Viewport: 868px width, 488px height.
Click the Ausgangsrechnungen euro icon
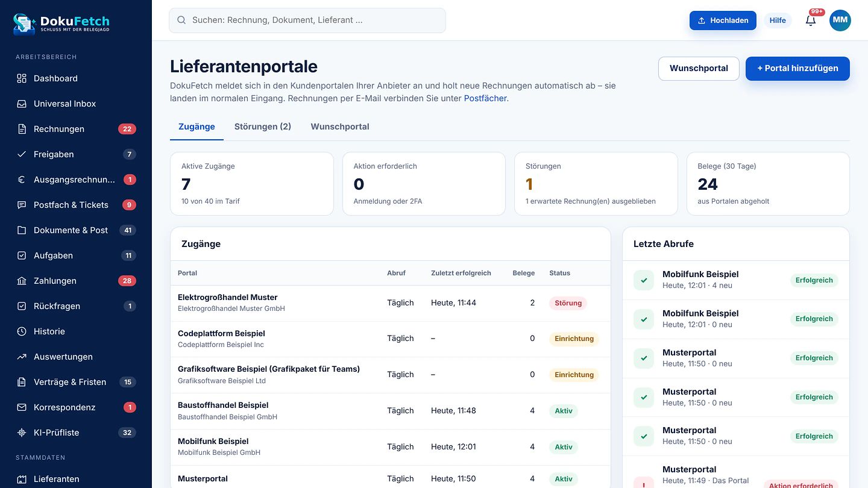pos(22,180)
